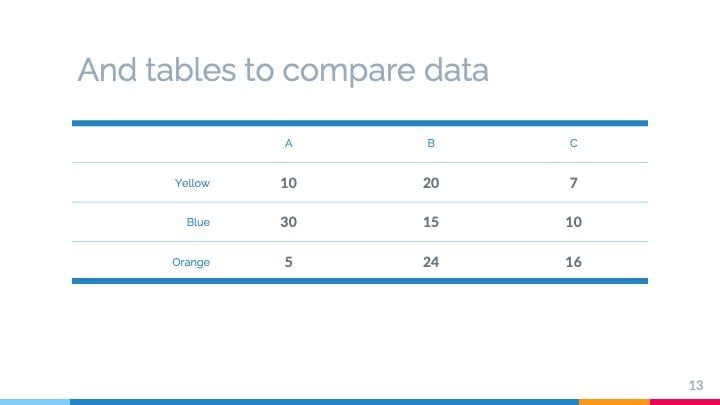This screenshot has width=720, height=405.
Task: Select the slide title 'And tables to compare data'
Action: tap(283, 70)
